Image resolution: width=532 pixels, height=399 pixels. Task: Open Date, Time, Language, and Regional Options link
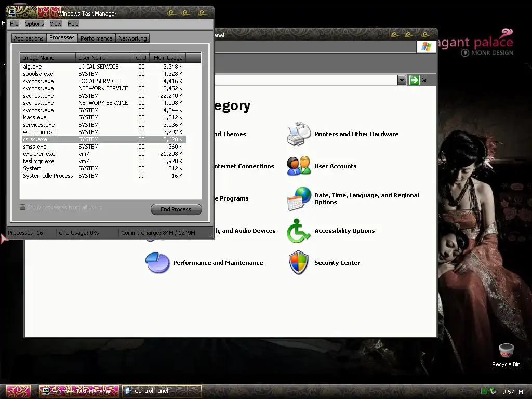tap(366, 198)
